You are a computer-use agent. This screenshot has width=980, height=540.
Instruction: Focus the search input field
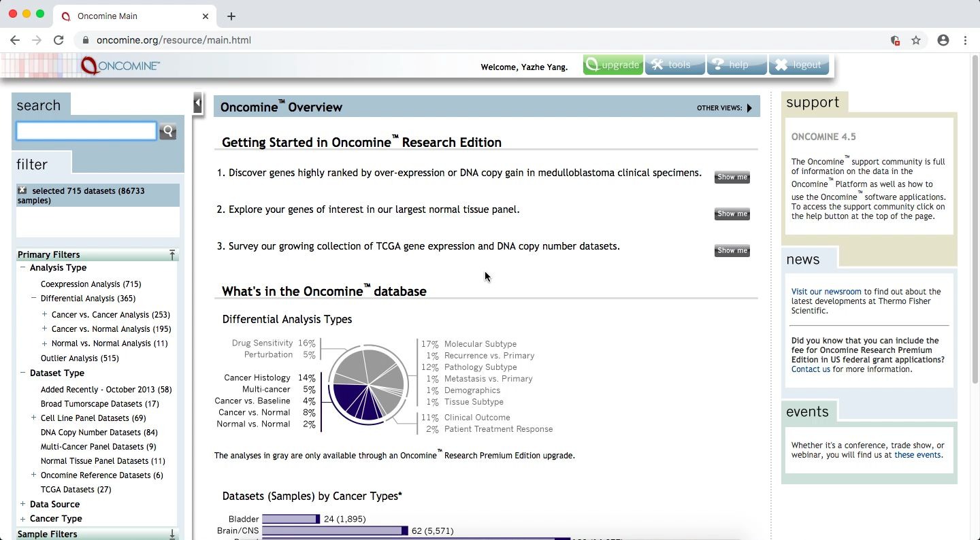tap(86, 131)
